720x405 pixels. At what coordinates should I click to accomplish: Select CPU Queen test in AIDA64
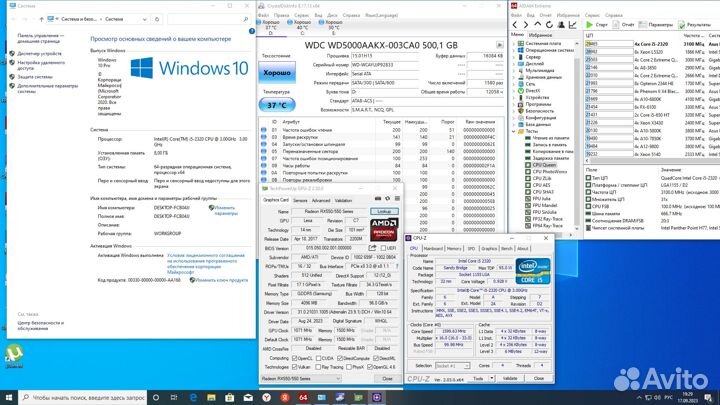click(544, 165)
